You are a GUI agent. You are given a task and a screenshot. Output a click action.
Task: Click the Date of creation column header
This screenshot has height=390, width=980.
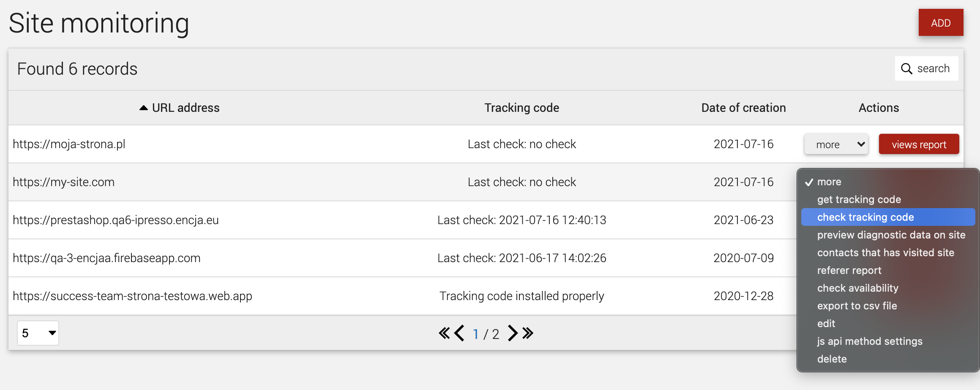[743, 108]
